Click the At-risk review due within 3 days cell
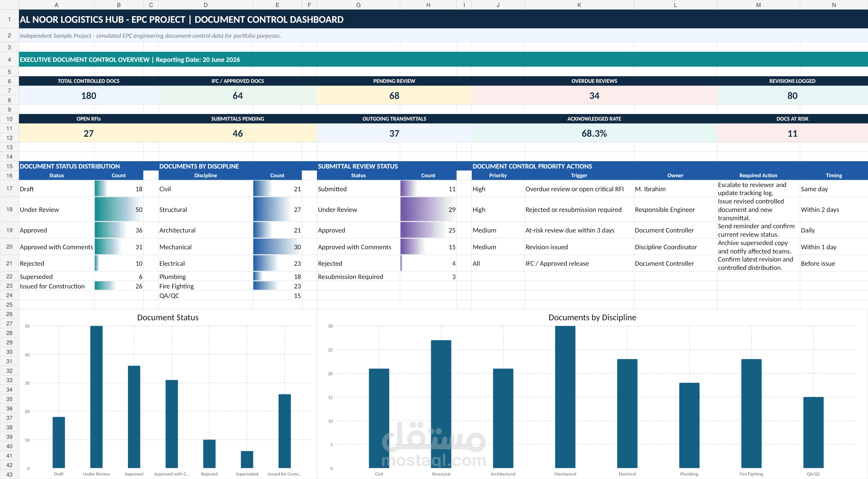 (x=579, y=230)
